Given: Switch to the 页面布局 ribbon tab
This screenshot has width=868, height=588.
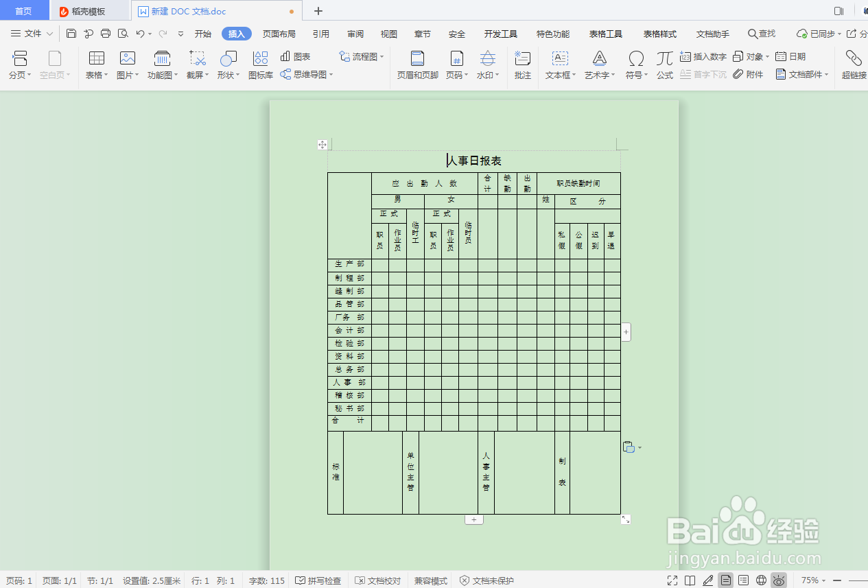Looking at the screenshot, I should 279,33.
